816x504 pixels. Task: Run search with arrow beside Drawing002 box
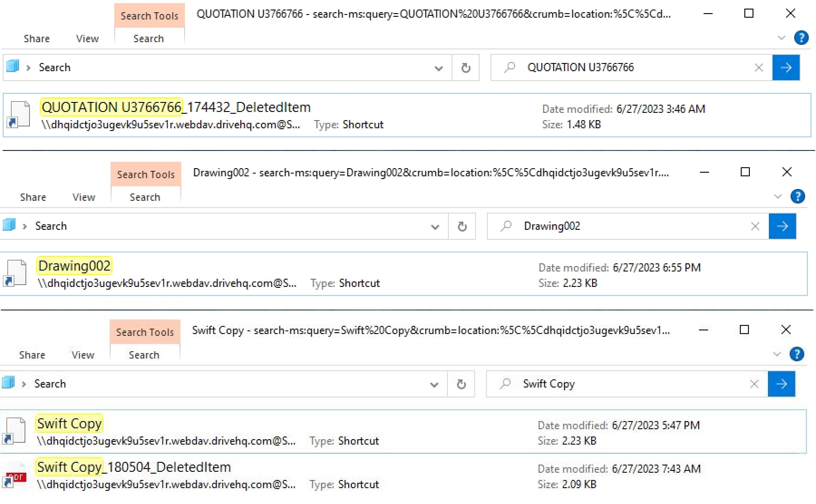pos(782,226)
